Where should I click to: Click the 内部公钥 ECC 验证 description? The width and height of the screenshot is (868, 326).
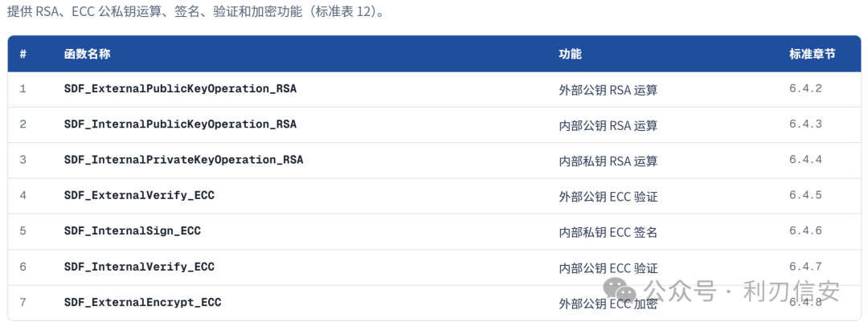(608, 268)
